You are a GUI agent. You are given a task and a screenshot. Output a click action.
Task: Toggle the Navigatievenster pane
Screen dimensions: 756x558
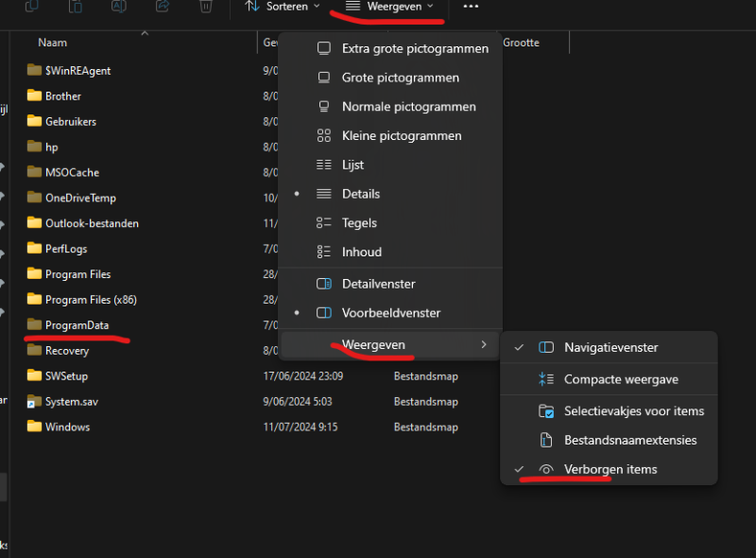pos(610,347)
